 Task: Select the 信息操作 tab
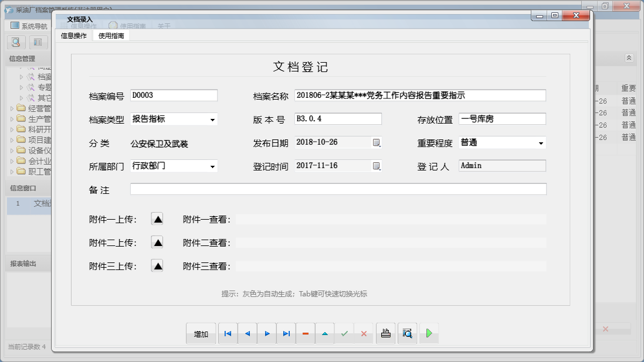(73, 35)
